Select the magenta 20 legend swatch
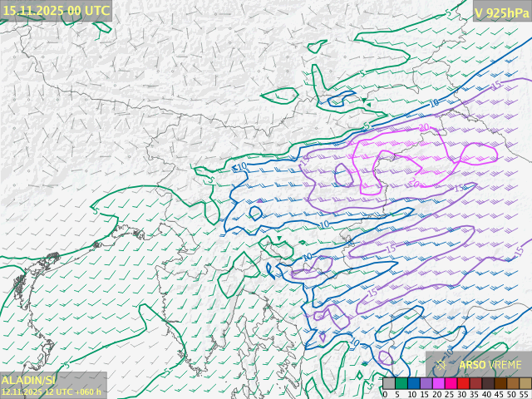532x399 pixels. click(438, 383)
